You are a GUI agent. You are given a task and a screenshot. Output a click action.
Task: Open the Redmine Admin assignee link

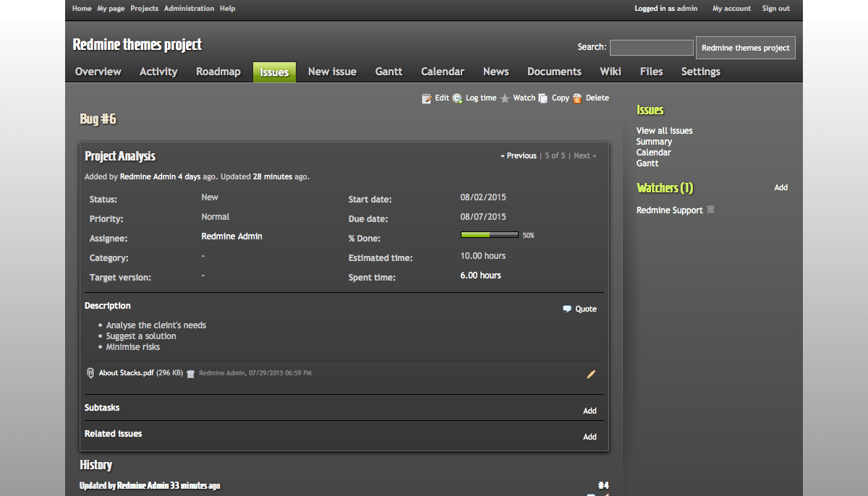(231, 236)
